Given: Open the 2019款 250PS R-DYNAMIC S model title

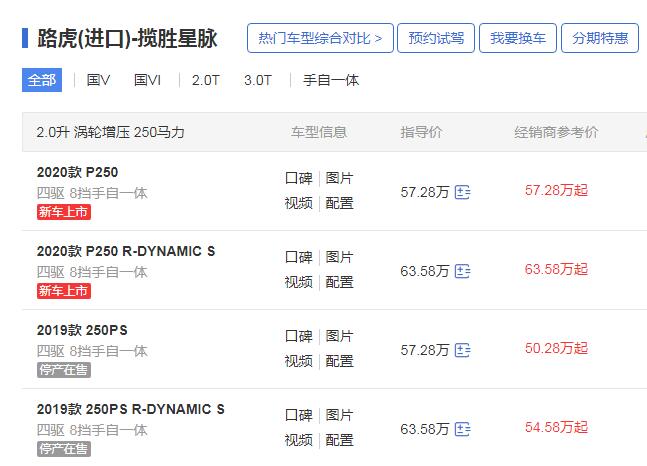Looking at the screenshot, I should 131,409.
